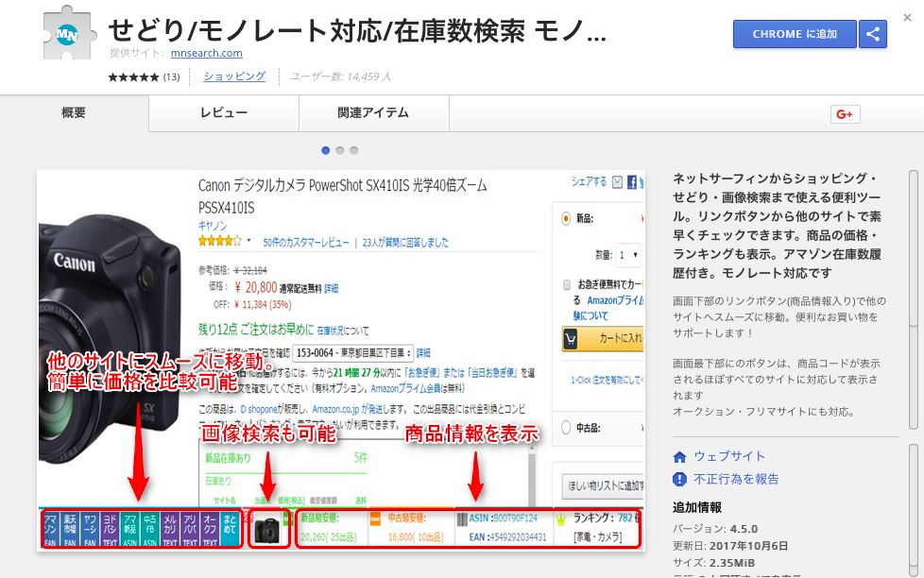Click the ユーザー数: 14,459 人 text
The width and height of the screenshot is (924, 578).
(340, 76)
